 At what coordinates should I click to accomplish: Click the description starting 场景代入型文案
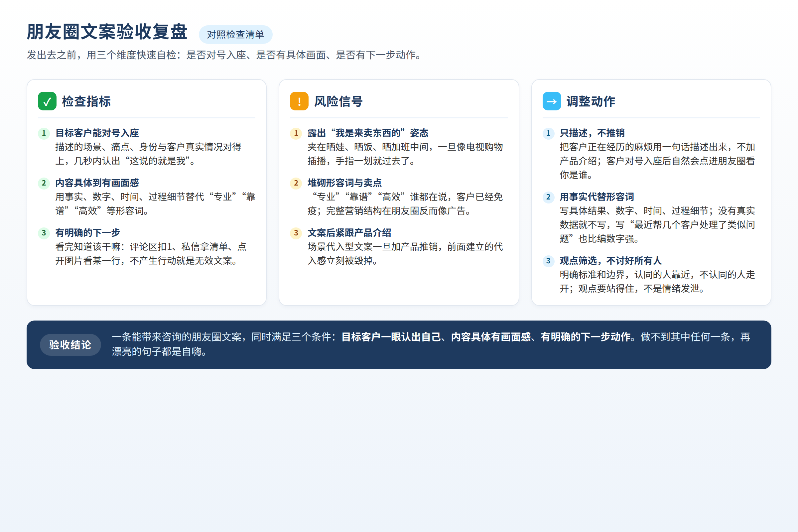[405, 254]
